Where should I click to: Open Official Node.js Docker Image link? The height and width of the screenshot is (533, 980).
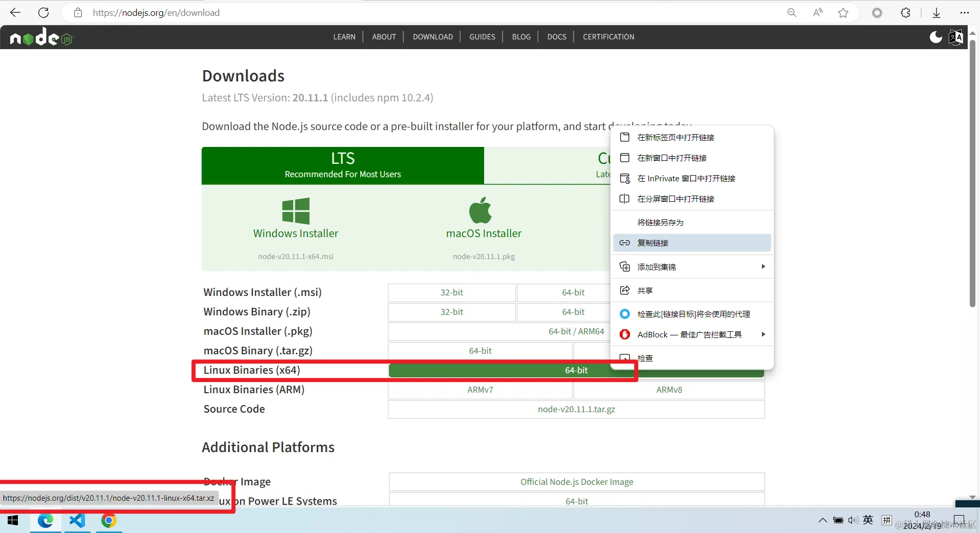577,482
